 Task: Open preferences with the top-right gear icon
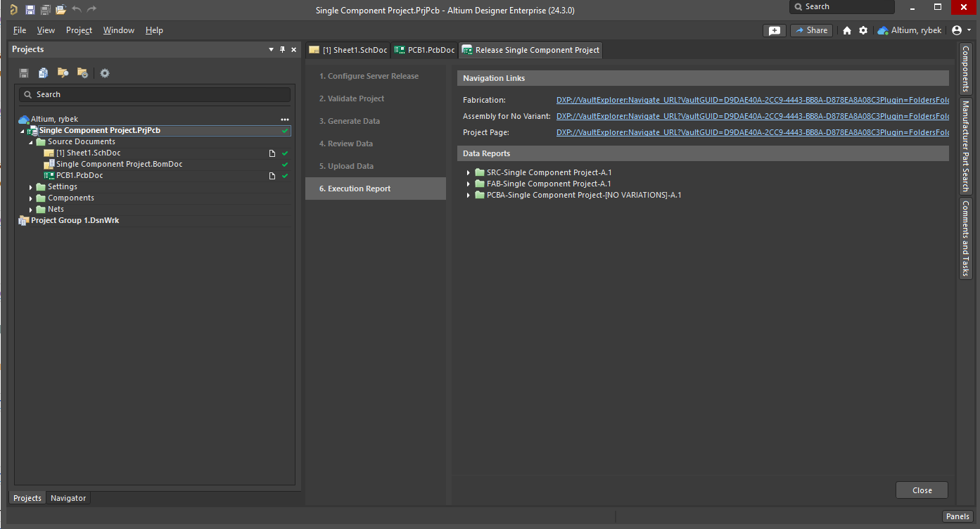(863, 30)
